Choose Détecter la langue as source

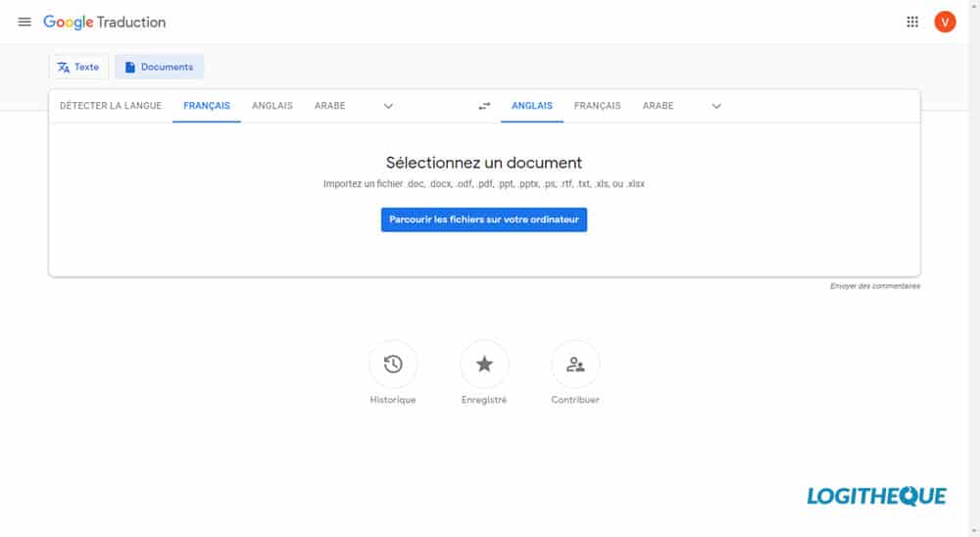(x=111, y=106)
